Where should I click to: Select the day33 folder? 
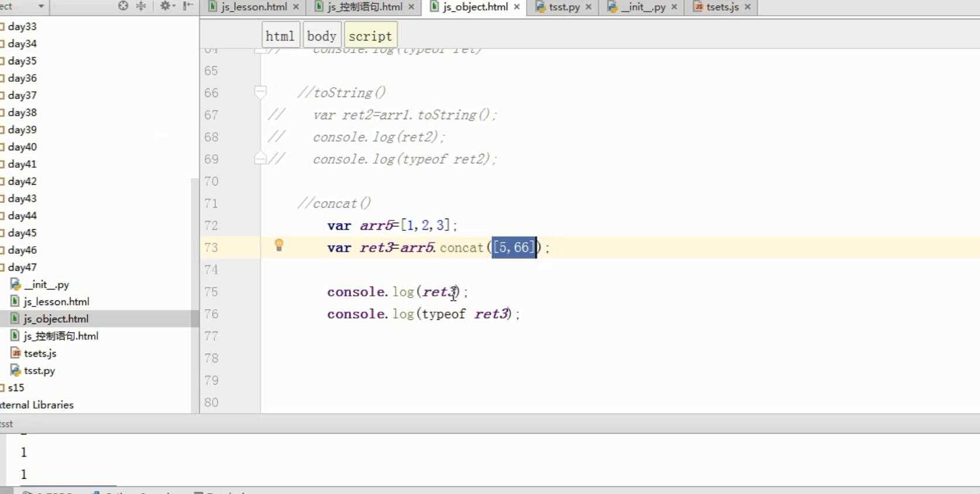coord(22,26)
